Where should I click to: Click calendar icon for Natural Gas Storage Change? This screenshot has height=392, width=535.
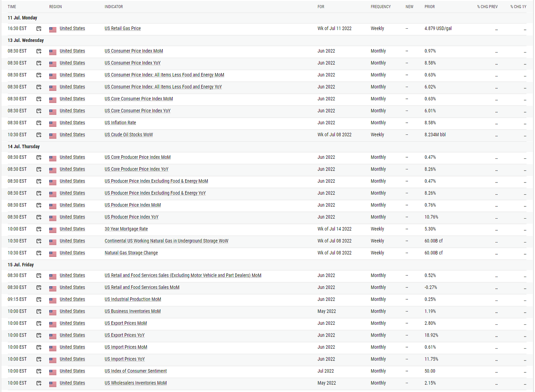[39, 253]
